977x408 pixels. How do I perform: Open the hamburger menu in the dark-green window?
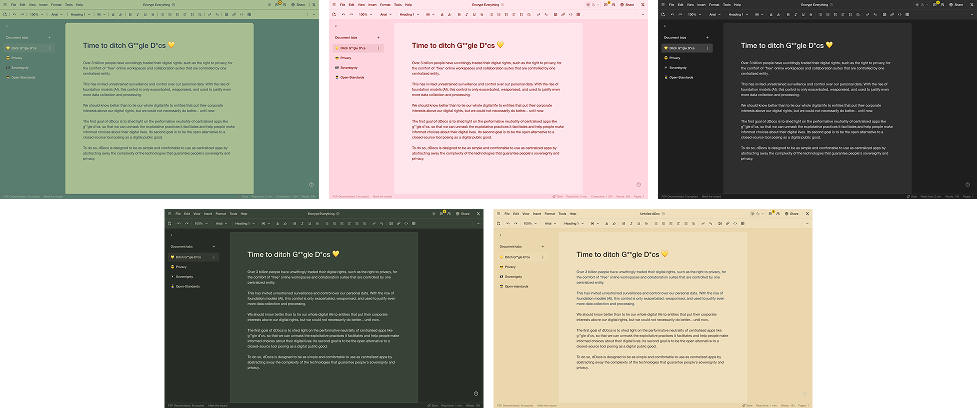(x=169, y=213)
